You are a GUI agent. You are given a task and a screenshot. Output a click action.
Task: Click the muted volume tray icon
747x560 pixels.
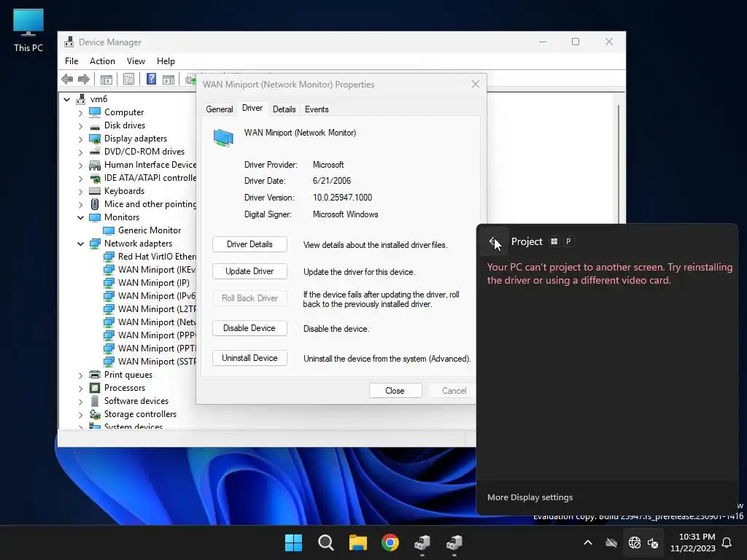pos(653,542)
